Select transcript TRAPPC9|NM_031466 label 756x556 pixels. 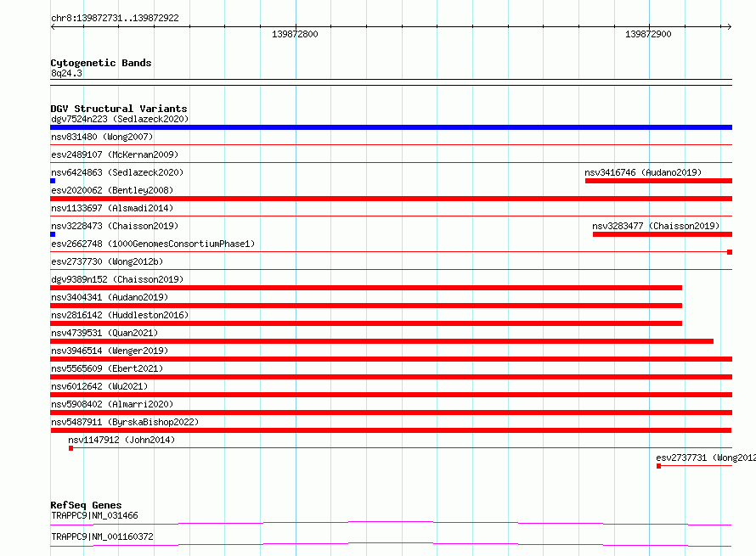click(94, 515)
